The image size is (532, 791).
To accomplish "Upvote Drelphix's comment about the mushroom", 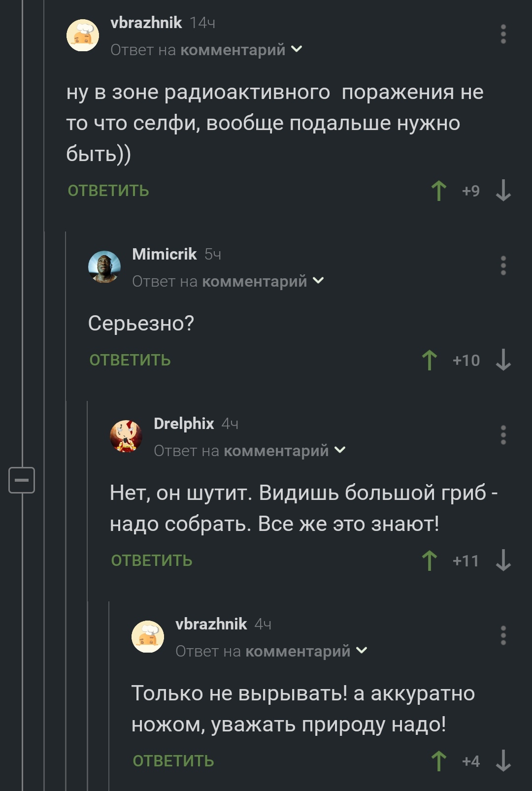I will tap(430, 560).
